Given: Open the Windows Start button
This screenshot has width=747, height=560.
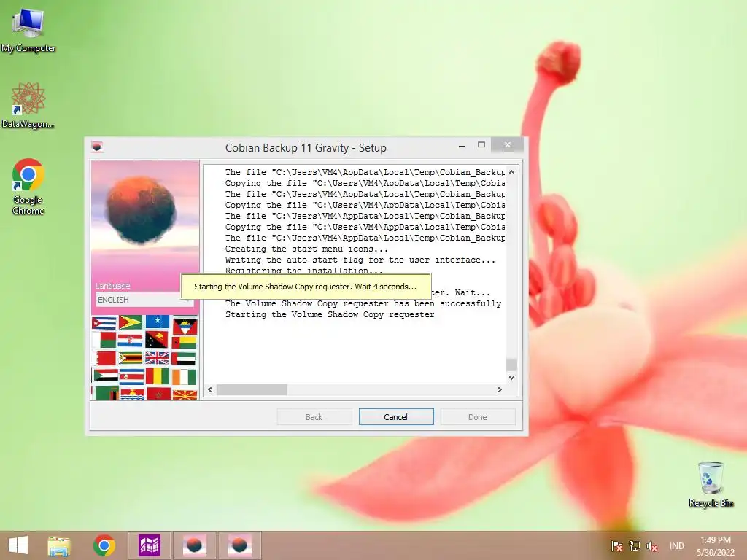Looking at the screenshot, I should click(x=18, y=545).
